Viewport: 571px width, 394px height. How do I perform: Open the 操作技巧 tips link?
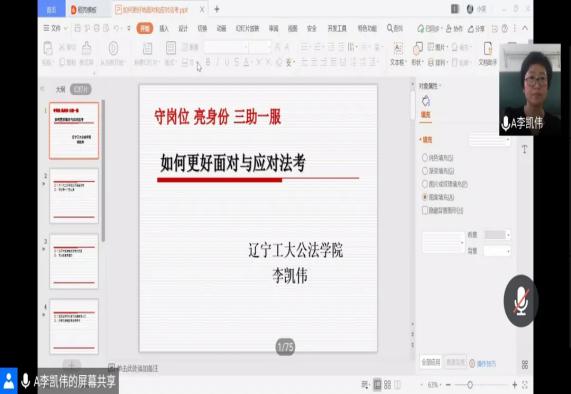point(483,363)
